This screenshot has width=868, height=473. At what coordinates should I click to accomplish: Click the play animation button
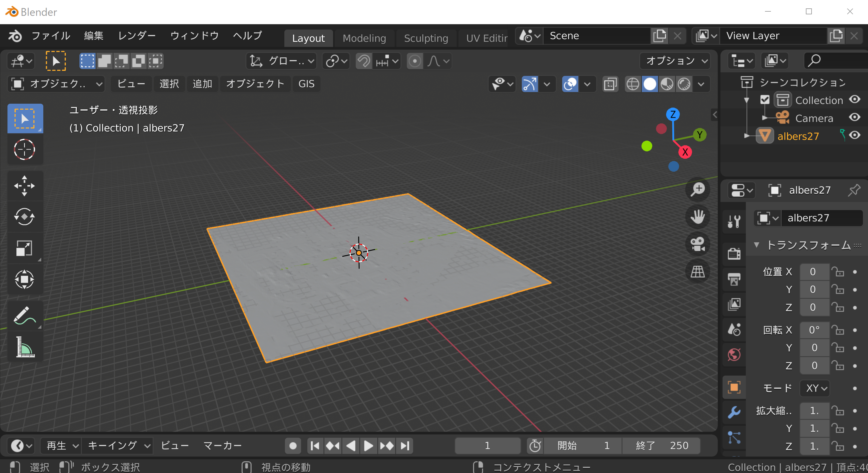(368, 446)
